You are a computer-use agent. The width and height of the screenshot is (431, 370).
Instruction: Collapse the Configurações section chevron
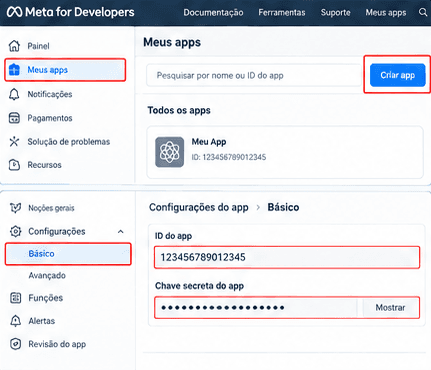tap(121, 231)
